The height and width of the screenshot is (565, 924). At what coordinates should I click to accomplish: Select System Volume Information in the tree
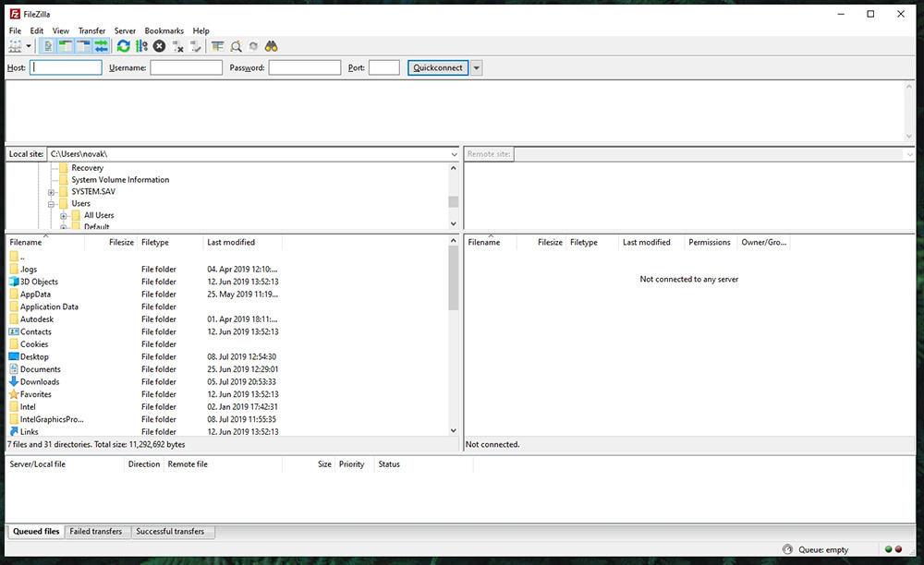click(x=120, y=179)
